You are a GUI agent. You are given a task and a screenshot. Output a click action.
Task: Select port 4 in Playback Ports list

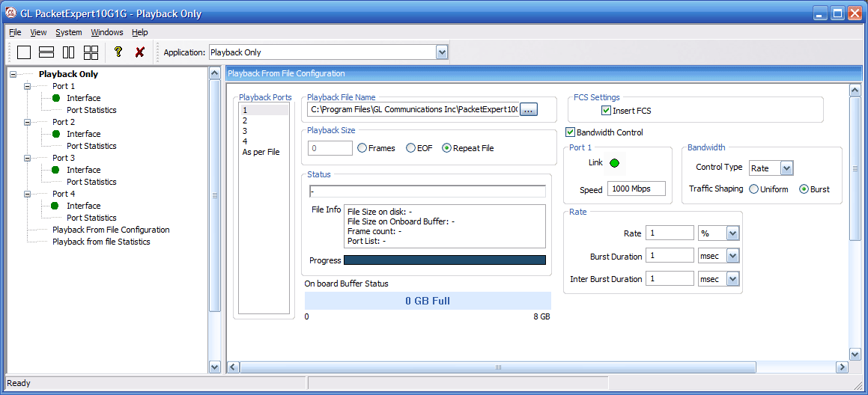pyautogui.click(x=264, y=141)
